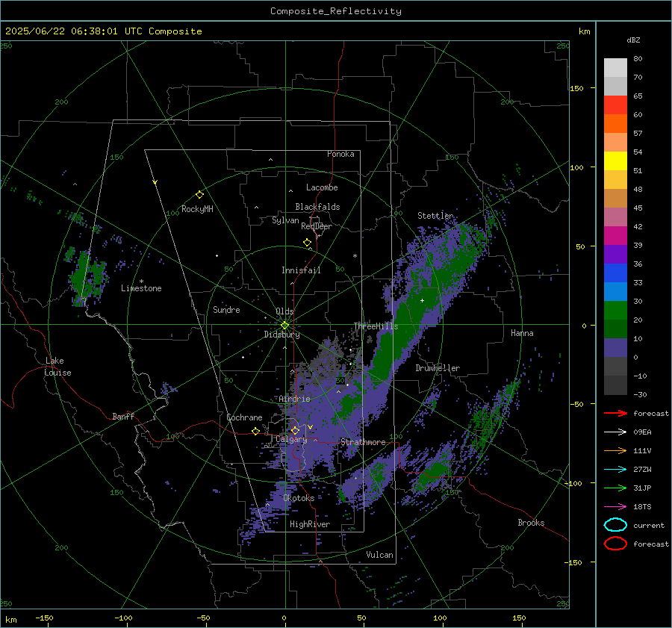The height and width of the screenshot is (628, 672).
Task: Click the asterisk marker above Limestone
Action: coord(141,282)
